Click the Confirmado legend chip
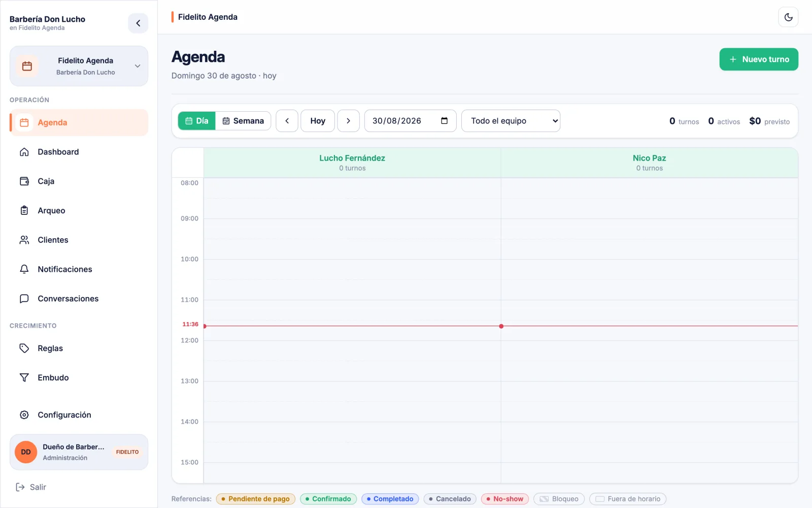Screen dimensions: 812x508 tap(328, 499)
